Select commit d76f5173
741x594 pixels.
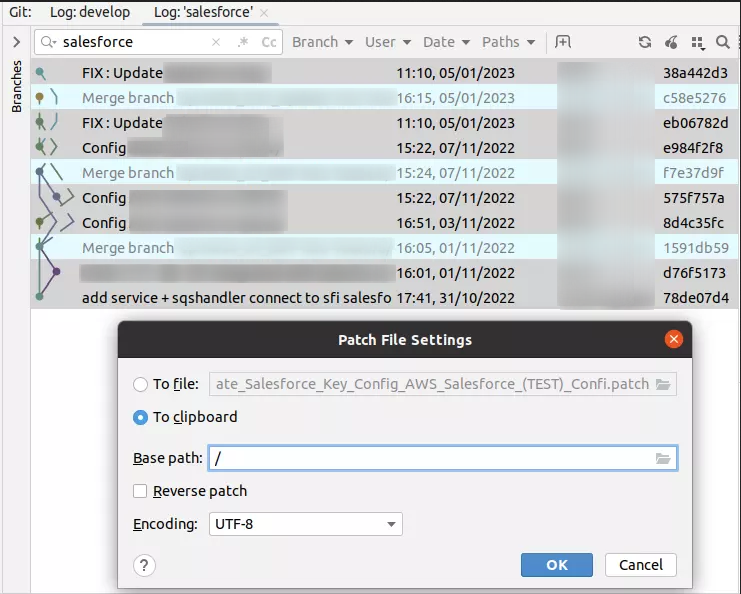pos(384,273)
